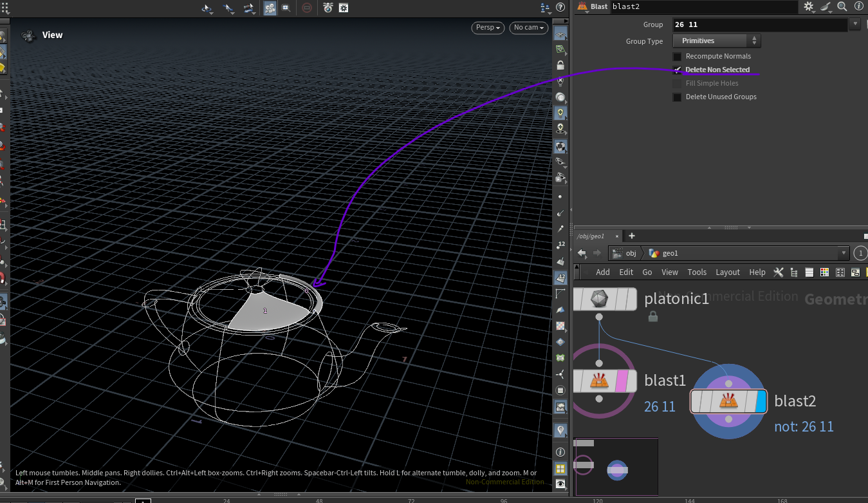Click the network tools wrench icon

pyautogui.click(x=778, y=272)
